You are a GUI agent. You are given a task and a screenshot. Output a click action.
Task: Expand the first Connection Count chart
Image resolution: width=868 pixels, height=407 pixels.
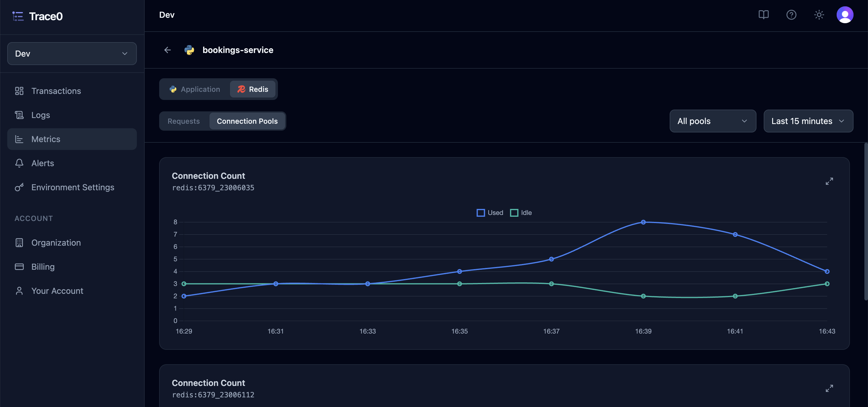point(829,181)
